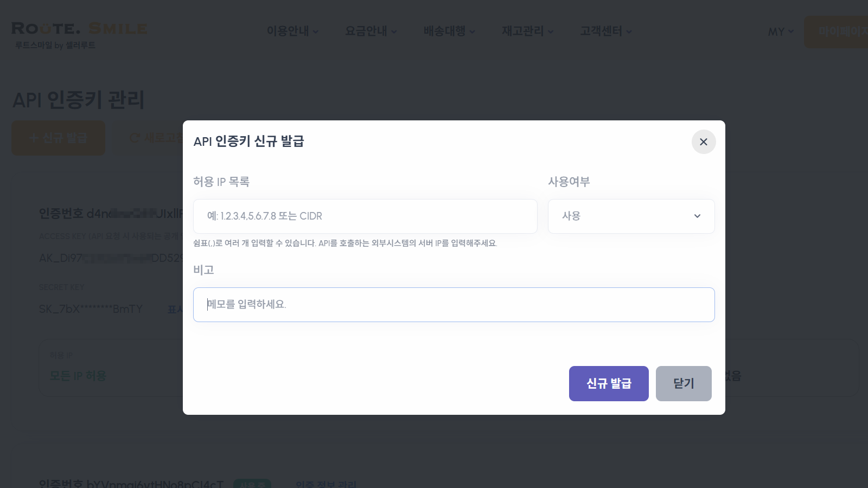This screenshot has height=488, width=868.
Task: Select the API 인증키 관리 page title
Action: pos(78,100)
